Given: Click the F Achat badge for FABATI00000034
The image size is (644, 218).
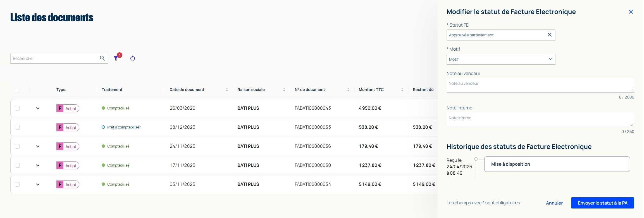Looking at the screenshot, I should (68, 184).
